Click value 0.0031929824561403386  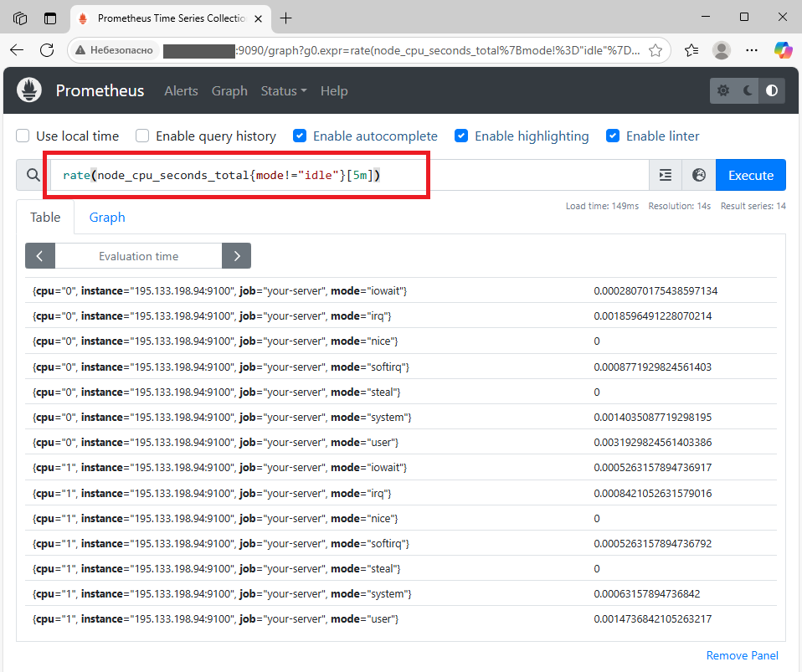(653, 443)
